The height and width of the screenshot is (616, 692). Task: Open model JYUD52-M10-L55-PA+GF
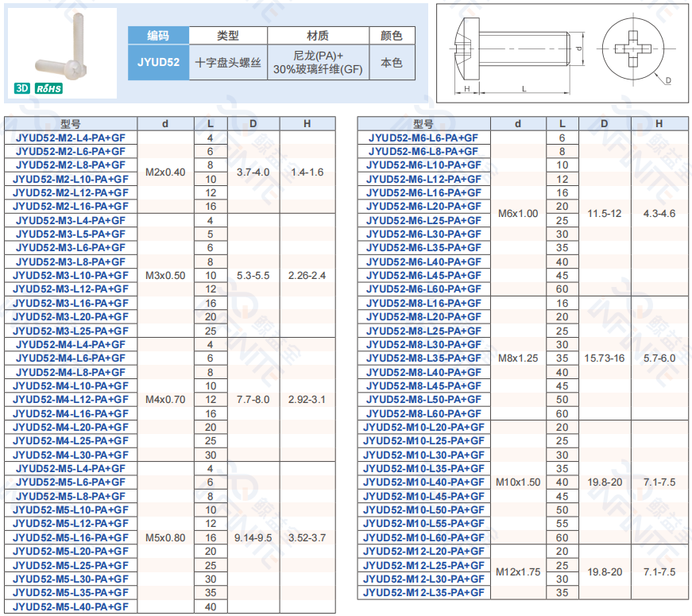pos(423,524)
